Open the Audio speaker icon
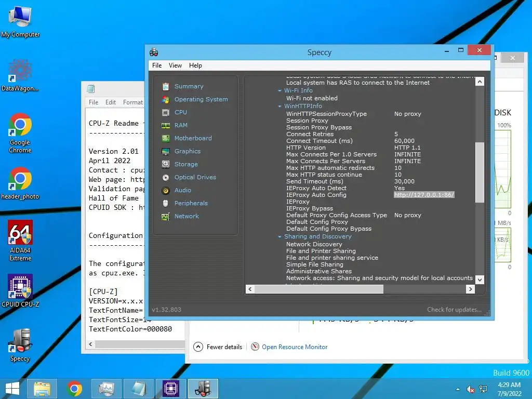The height and width of the screenshot is (399, 532). (166, 190)
